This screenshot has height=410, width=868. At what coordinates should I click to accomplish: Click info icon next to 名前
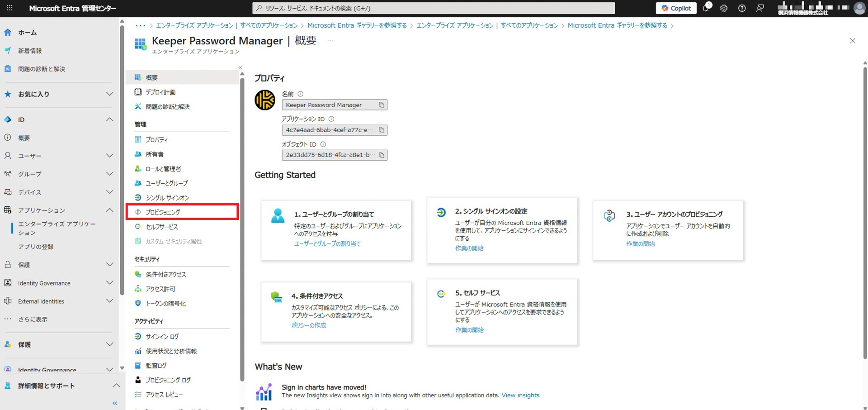pyautogui.click(x=300, y=94)
